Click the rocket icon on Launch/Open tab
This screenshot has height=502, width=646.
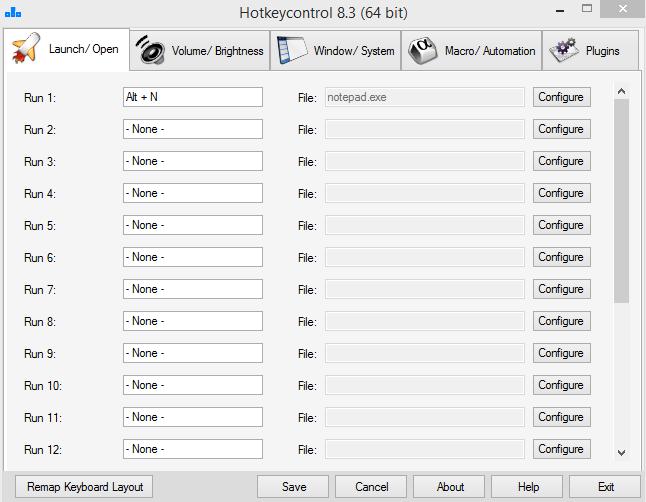[x=26, y=48]
